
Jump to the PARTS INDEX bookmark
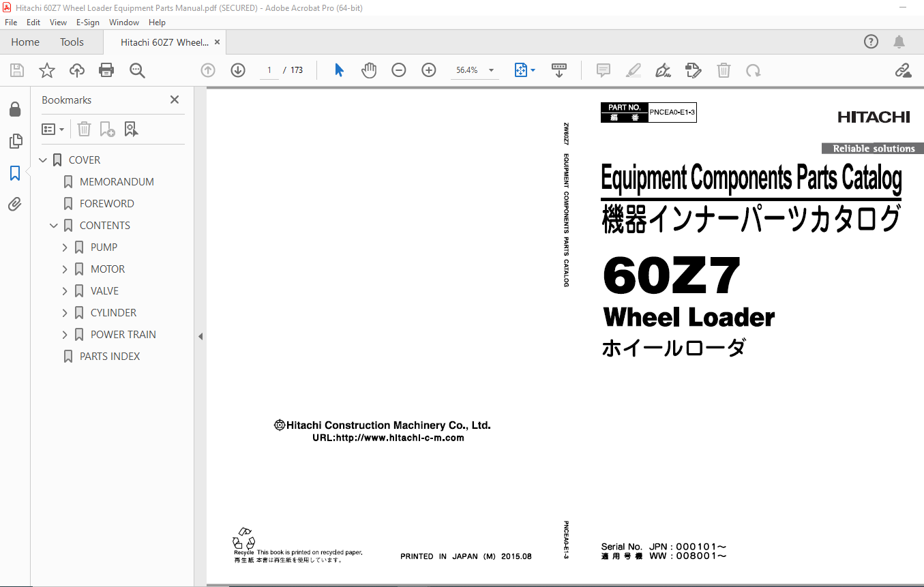[x=110, y=357]
